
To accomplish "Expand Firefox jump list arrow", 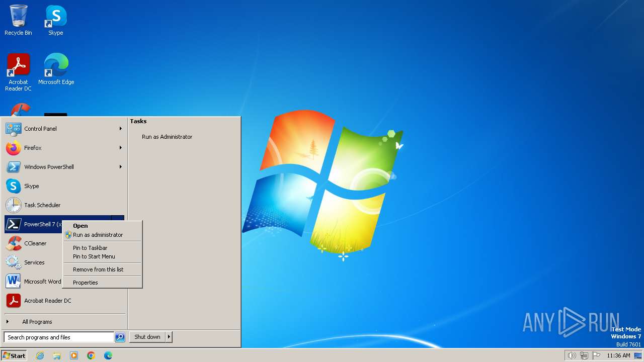I will tap(121, 148).
